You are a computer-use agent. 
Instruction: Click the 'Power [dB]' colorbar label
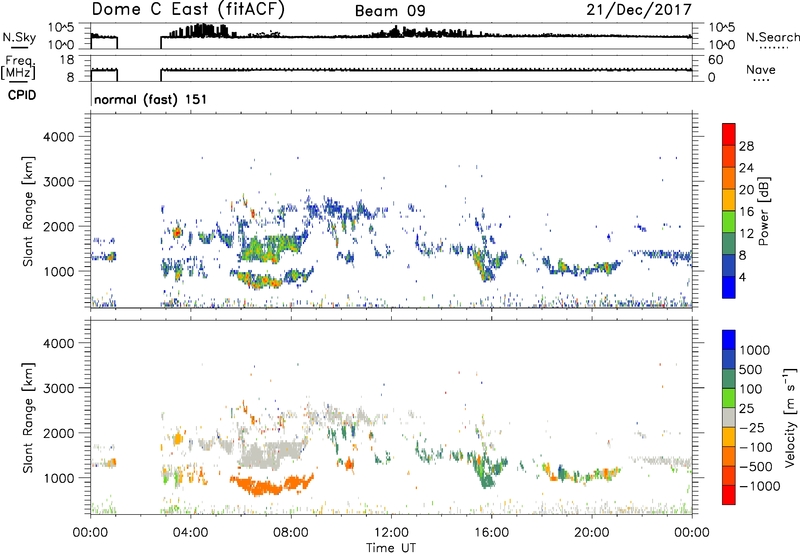pos(763,211)
